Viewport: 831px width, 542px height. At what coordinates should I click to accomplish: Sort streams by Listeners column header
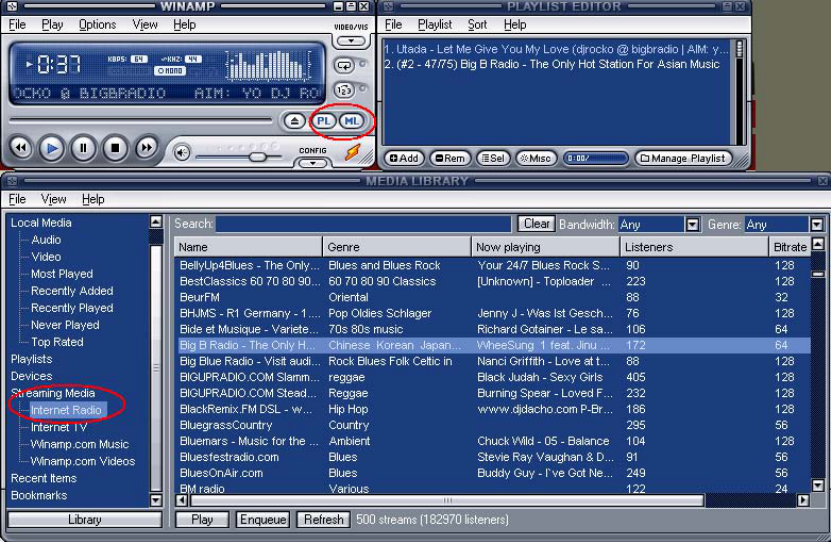[694, 247]
